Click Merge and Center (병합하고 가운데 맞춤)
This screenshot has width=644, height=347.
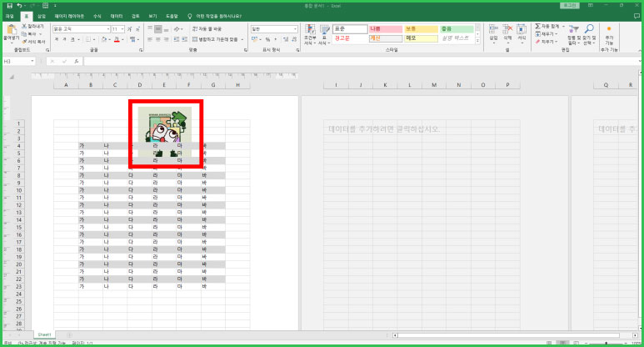click(215, 39)
